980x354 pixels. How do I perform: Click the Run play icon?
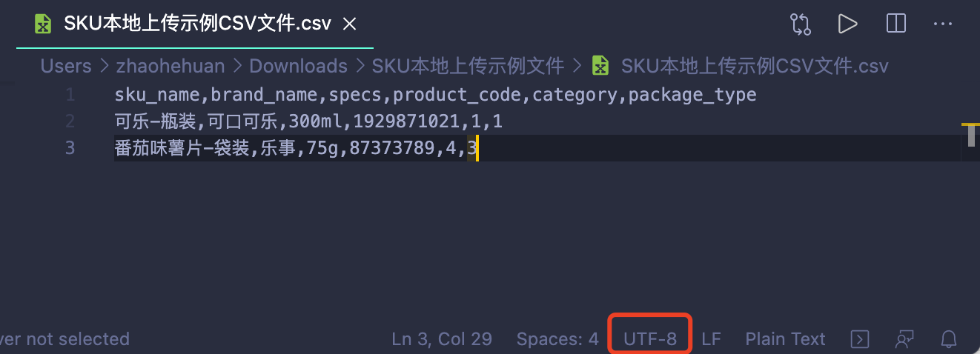coord(847,24)
